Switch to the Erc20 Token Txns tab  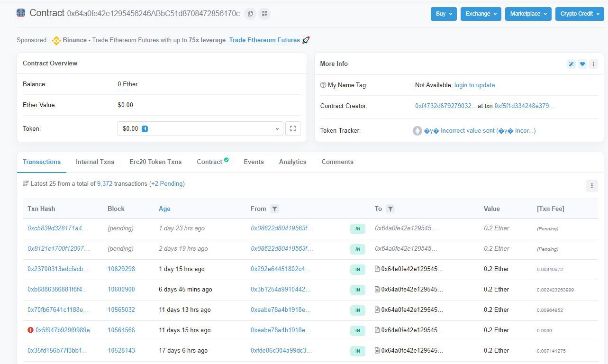coord(155,162)
